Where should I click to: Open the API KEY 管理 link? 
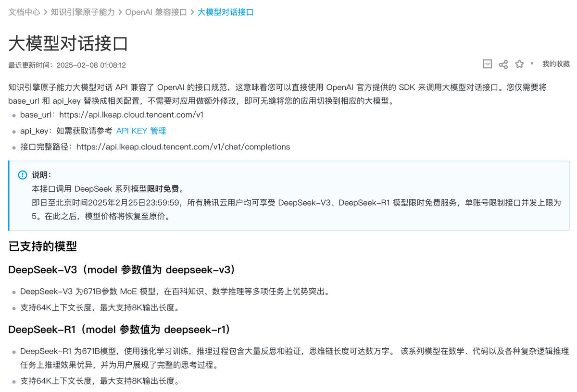tap(141, 131)
